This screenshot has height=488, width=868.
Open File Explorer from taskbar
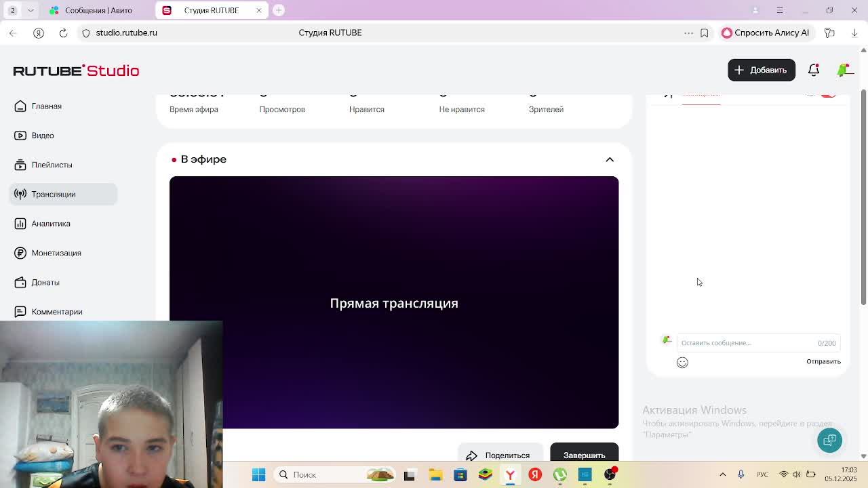point(435,474)
